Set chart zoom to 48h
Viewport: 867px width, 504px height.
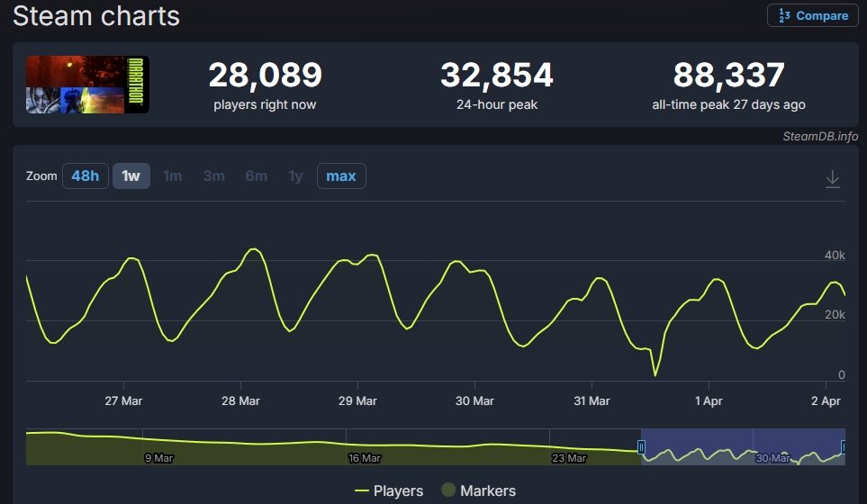(x=86, y=175)
